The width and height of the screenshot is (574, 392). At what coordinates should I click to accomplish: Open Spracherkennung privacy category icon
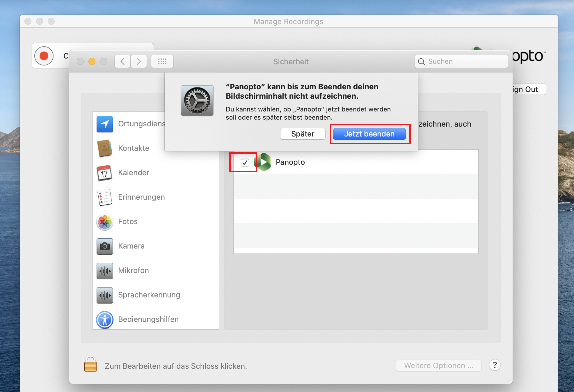coord(105,295)
